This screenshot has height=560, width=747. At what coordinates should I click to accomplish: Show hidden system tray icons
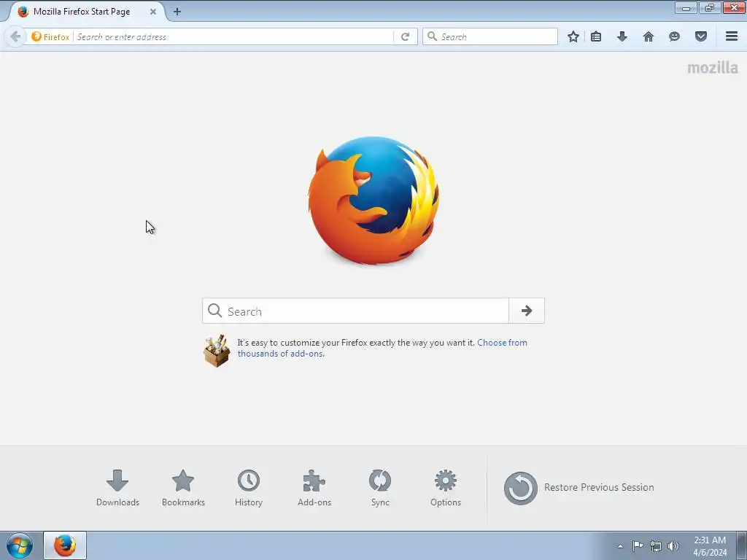(620, 546)
